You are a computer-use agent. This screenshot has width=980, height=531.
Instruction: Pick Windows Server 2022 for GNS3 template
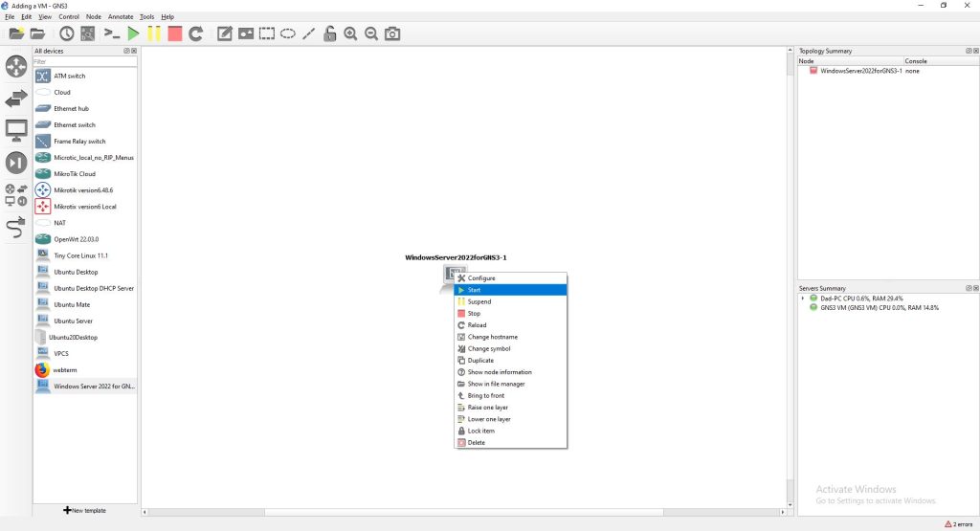click(x=85, y=387)
